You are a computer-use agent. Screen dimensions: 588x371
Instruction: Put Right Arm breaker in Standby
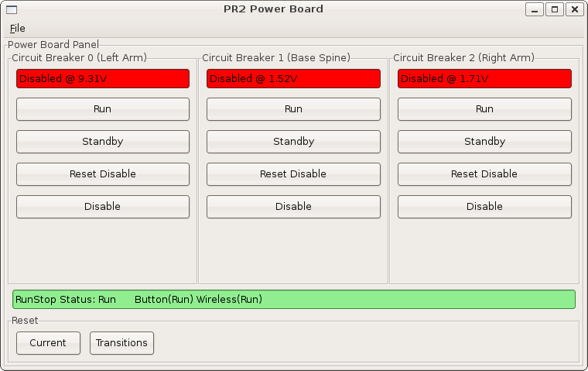484,142
